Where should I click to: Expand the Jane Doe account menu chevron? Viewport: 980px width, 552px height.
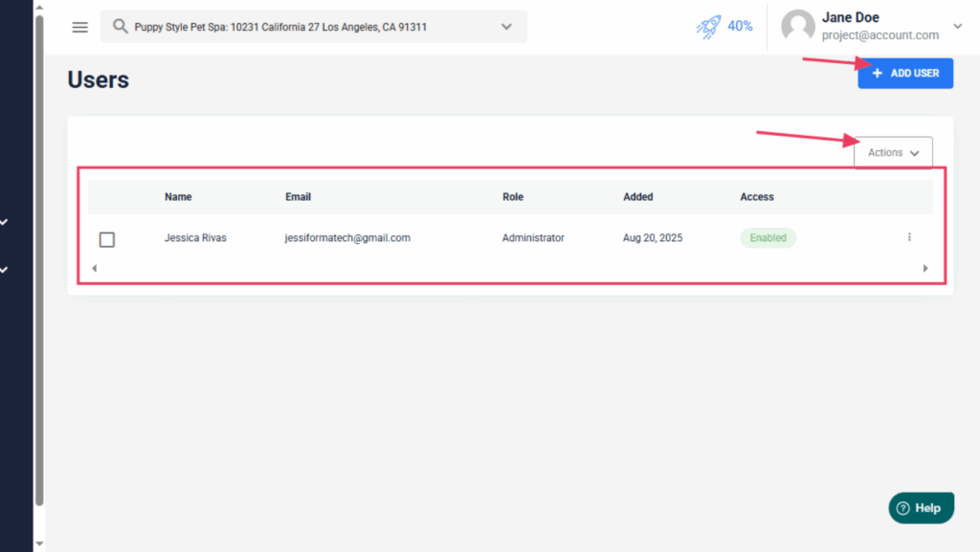(x=957, y=27)
